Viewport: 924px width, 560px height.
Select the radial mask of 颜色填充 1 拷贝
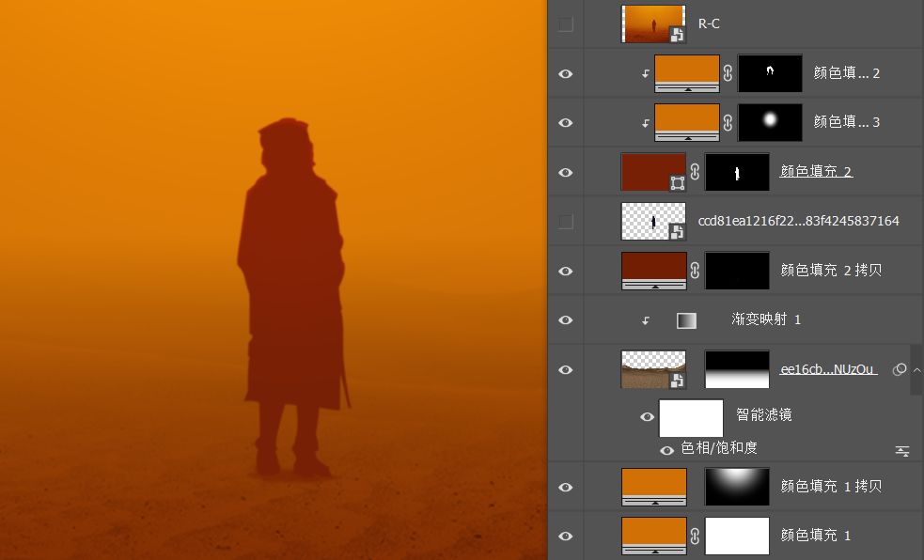click(x=737, y=487)
